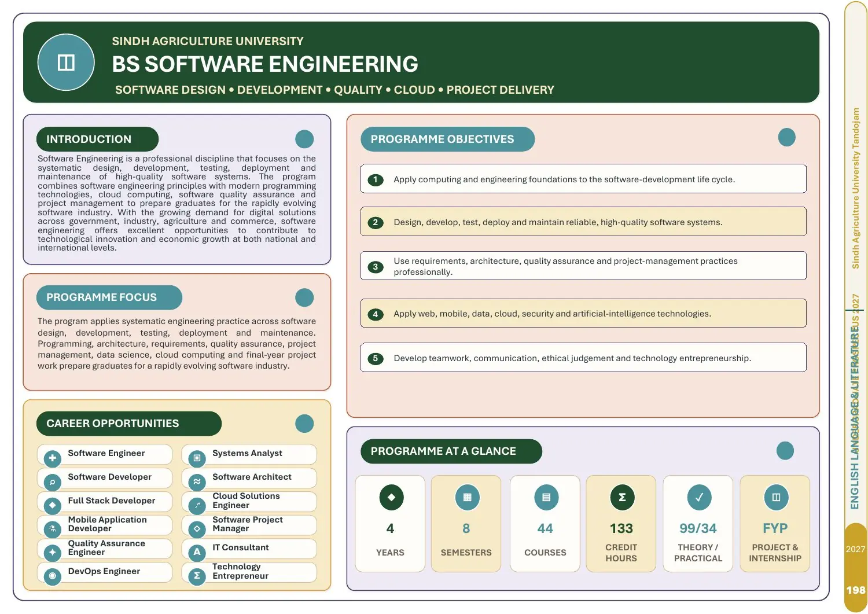
Task: Click the icon beside DevOps Engineer
Action: point(53,576)
